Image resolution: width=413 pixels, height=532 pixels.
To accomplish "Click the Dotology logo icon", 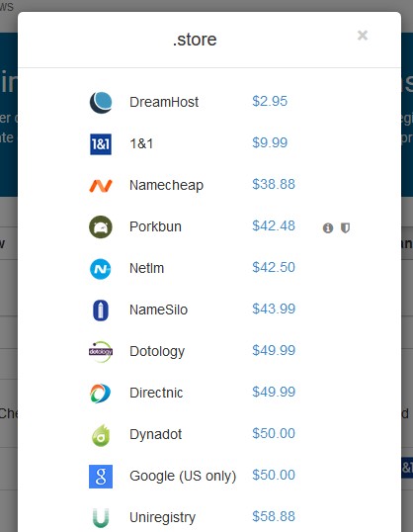I will pyautogui.click(x=101, y=352).
